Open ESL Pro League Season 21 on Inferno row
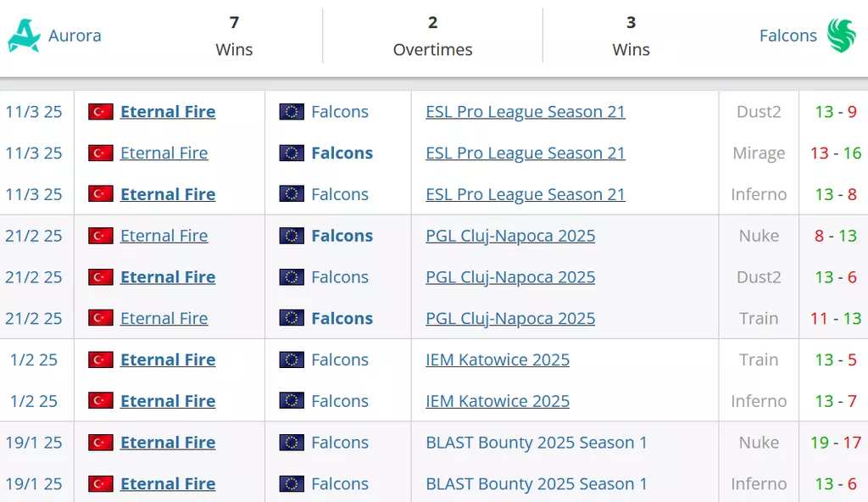 point(526,194)
